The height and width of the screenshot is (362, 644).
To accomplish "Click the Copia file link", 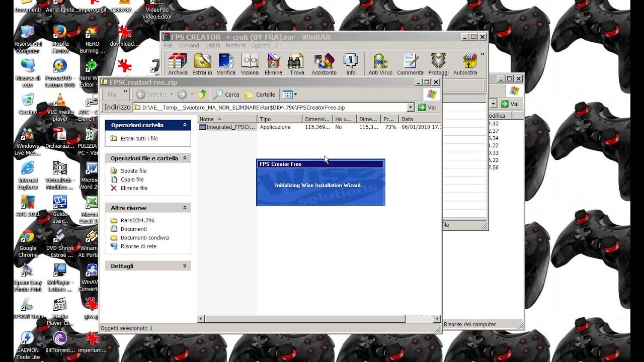I will pyautogui.click(x=132, y=179).
